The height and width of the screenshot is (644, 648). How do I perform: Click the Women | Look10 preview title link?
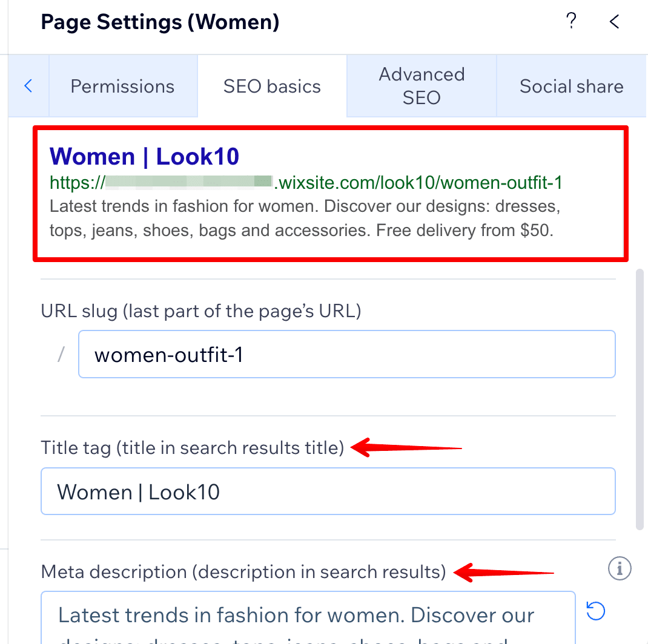[144, 157]
